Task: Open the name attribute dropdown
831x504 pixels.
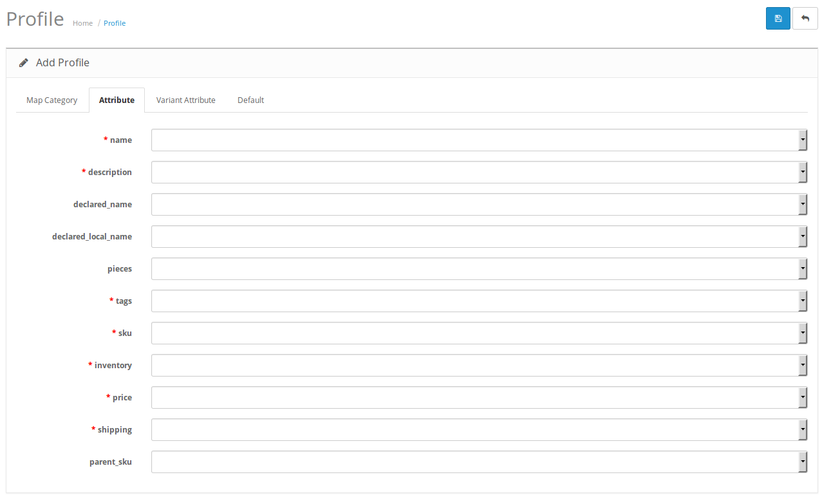Action: tap(479, 140)
